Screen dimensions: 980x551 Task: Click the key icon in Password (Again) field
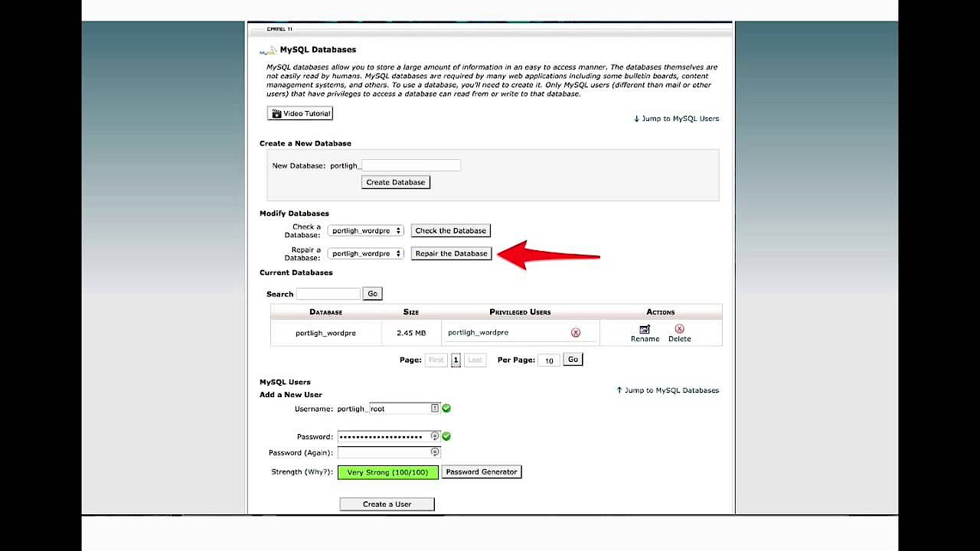coord(435,453)
